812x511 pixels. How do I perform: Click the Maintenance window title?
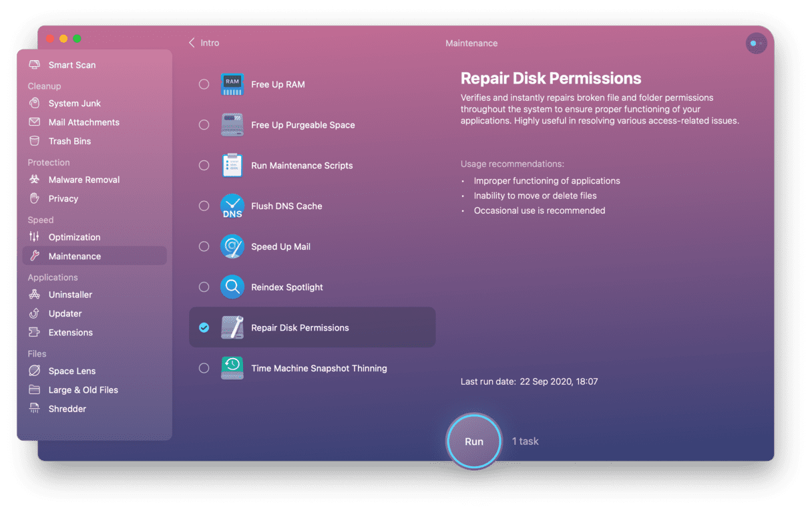471,43
